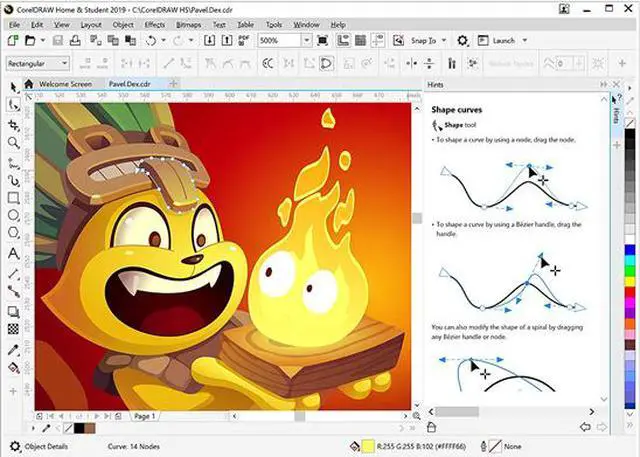Click the Full-screen preview icon
The height and width of the screenshot is (457, 640).
pos(322,40)
